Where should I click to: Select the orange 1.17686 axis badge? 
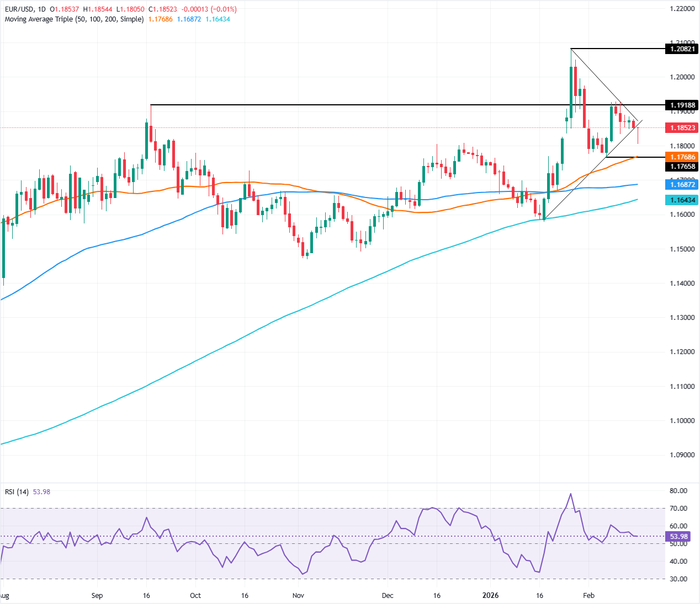coord(682,157)
